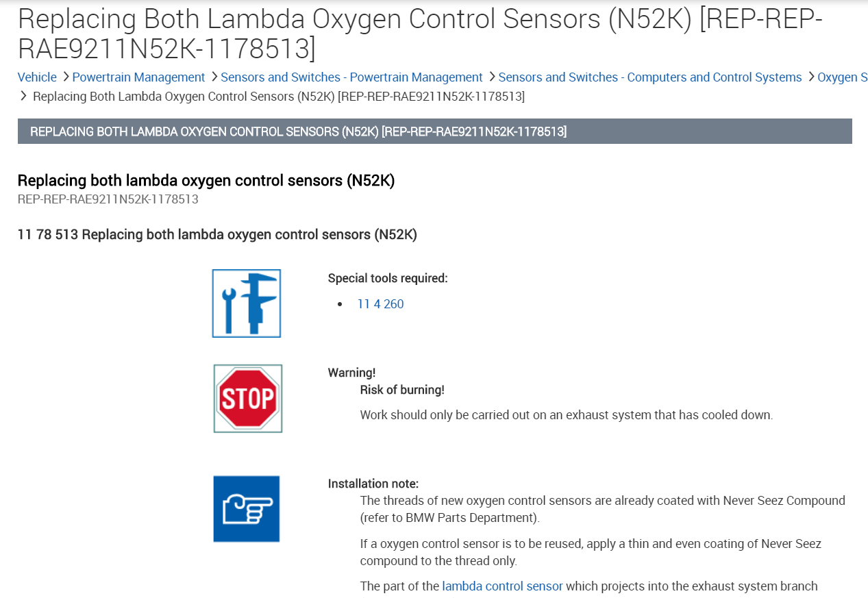Click the gray REPLACING BOTH LAMBDA section header bar
This screenshot has width=868, height=598.
[x=434, y=132]
